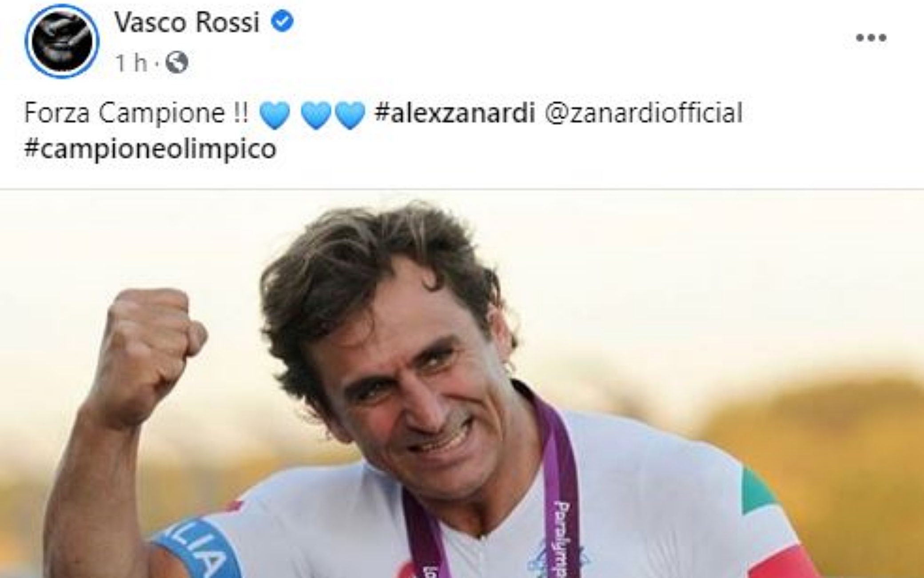Click the first blue heart emoji
924x578 pixels.
point(275,115)
